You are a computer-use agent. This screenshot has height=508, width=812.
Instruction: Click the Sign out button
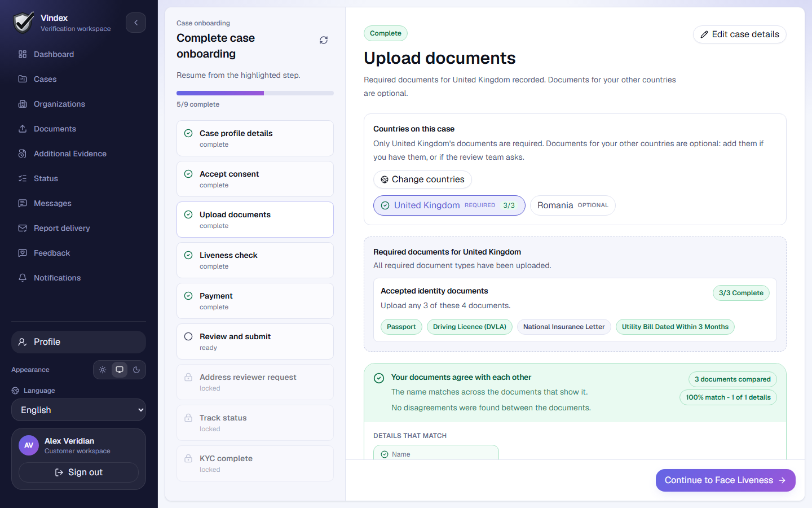78,472
